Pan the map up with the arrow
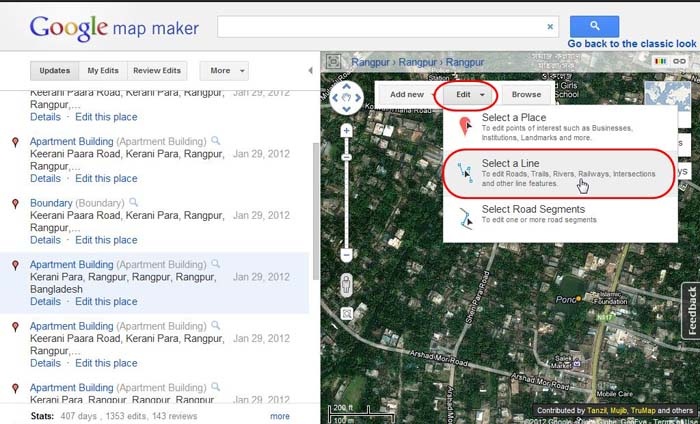700x424 pixels. [346, 86]
